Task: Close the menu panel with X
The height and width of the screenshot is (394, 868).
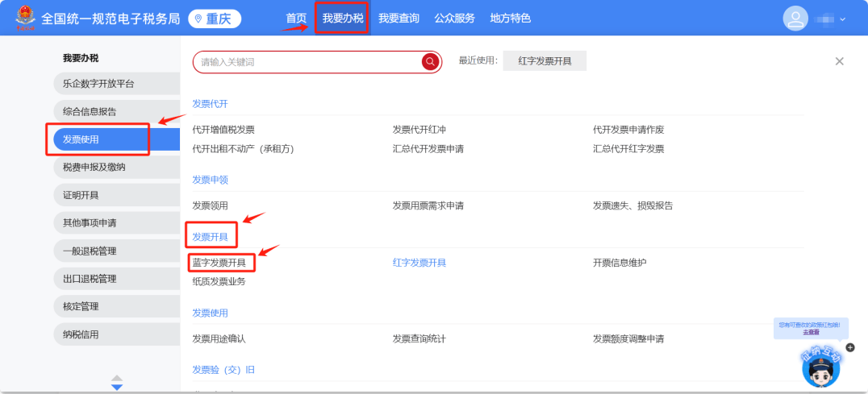Action: (x=839, y=61)
